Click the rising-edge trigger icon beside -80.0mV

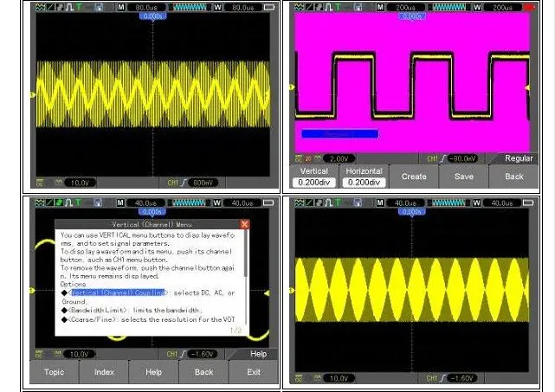point(442,158)
